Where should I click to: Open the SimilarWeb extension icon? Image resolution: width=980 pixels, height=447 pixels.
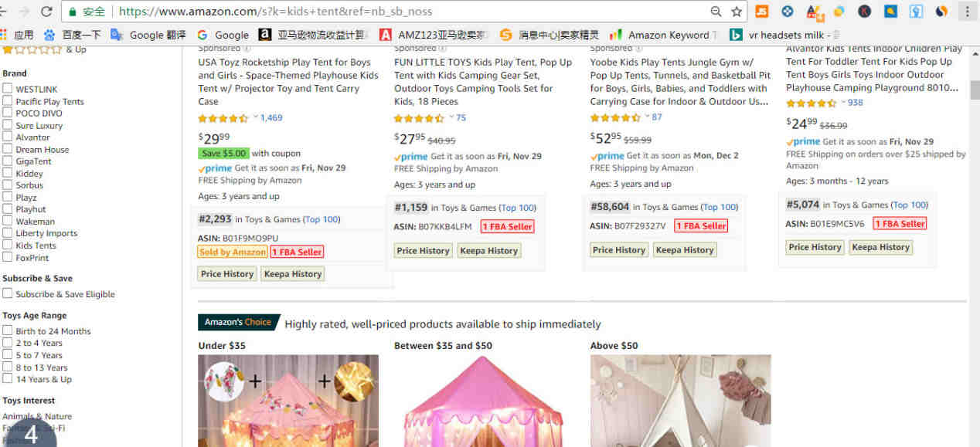point(941,12)
